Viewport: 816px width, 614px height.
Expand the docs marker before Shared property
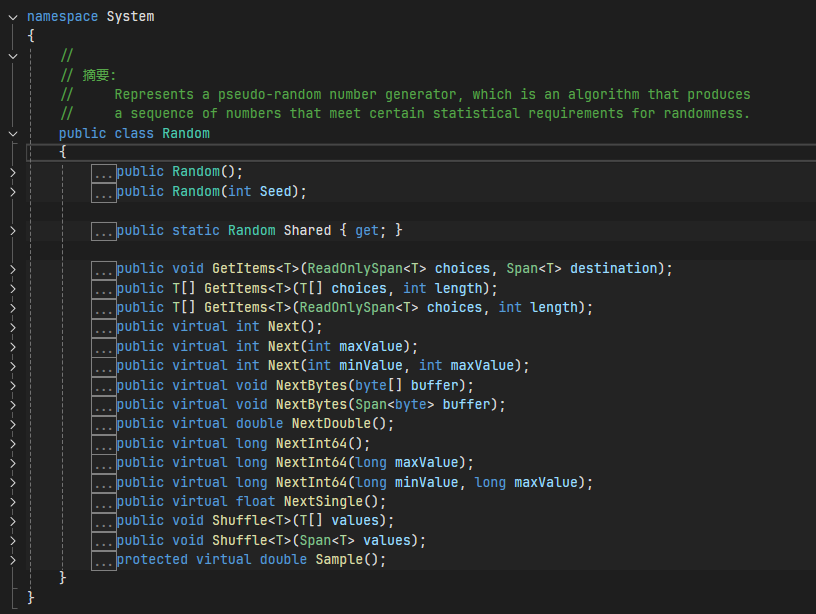103,230
